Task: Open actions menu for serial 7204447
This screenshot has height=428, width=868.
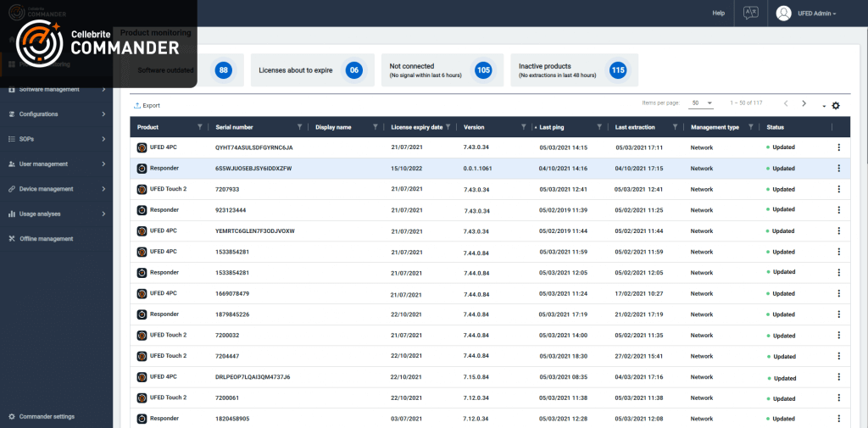Action: tap(838, 356)
